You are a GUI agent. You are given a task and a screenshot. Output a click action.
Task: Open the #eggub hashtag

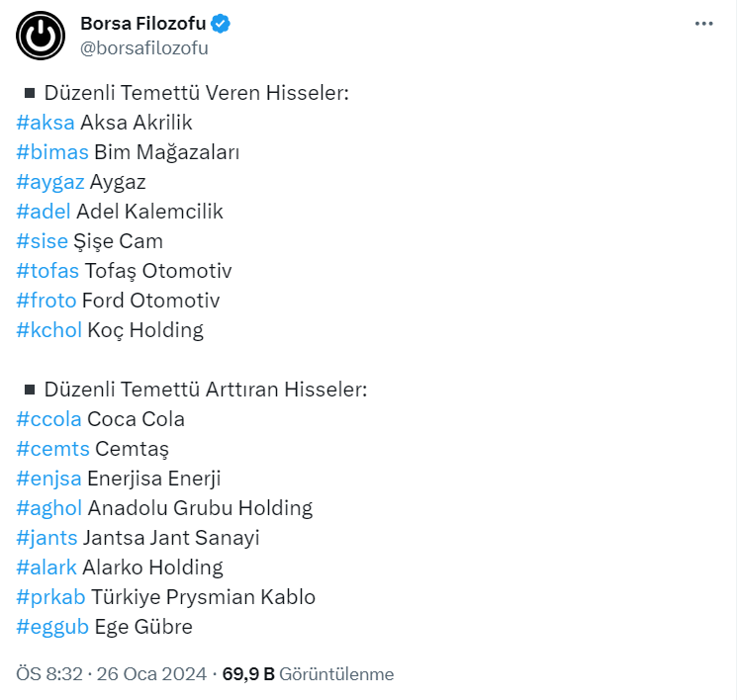click(52, 627)
